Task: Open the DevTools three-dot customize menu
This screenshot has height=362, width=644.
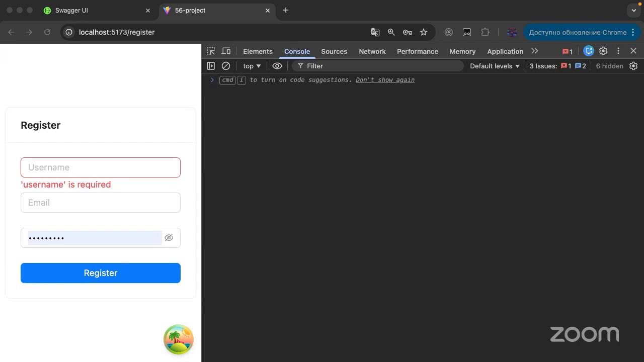Action: click(618, 51)
